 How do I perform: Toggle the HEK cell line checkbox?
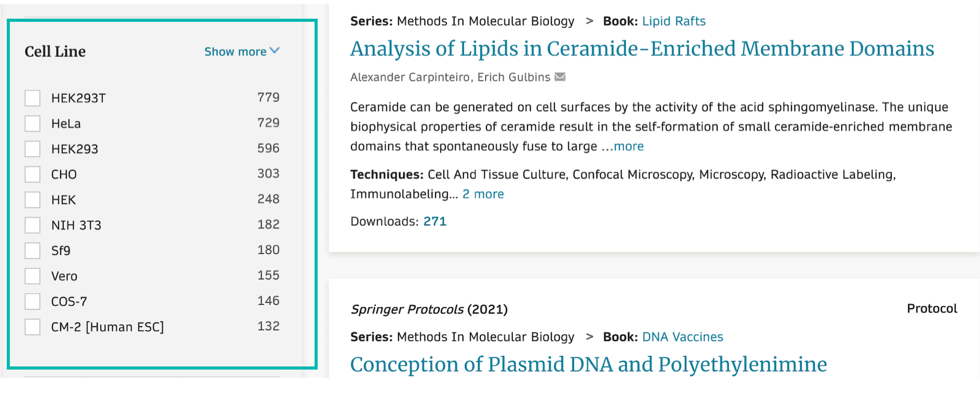coord(33,200)
